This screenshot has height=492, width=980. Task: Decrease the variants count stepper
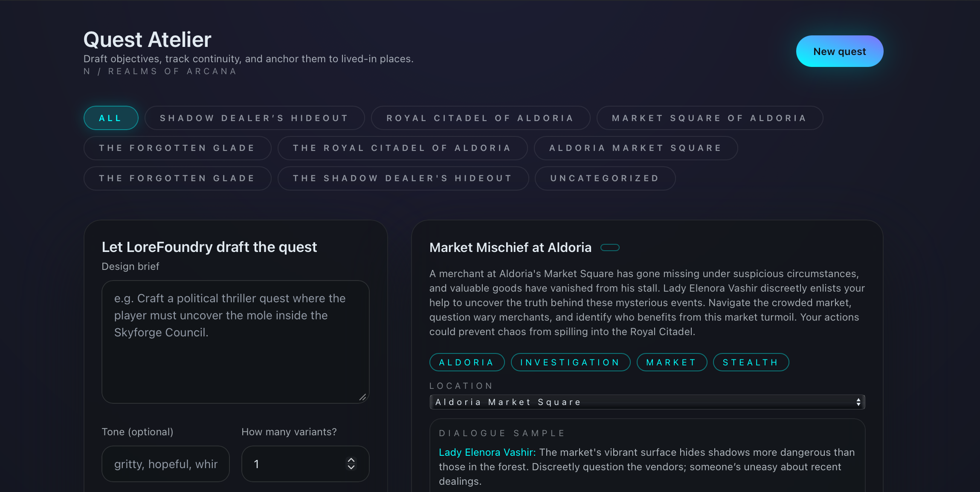click(x=351, y=467)
